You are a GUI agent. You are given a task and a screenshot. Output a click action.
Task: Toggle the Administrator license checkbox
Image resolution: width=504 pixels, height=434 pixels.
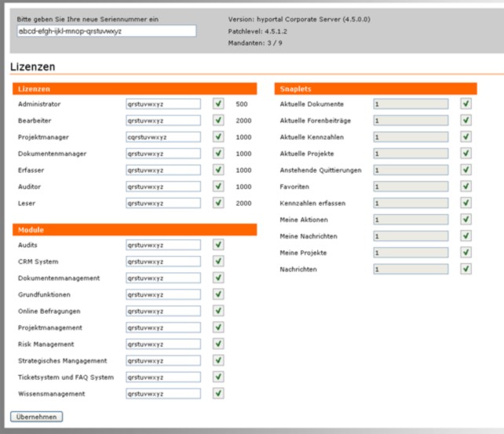(x=218, y=104)
